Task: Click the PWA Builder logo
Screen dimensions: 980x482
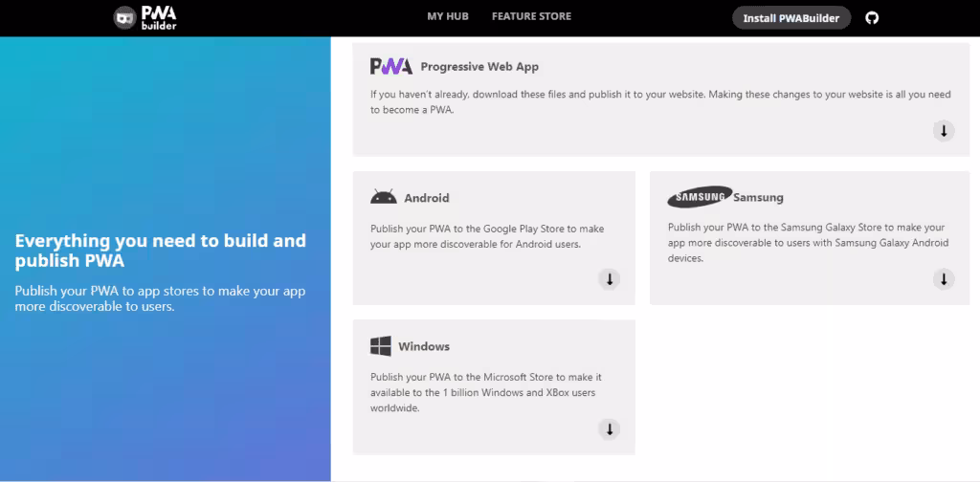Action: click(145, 18)
